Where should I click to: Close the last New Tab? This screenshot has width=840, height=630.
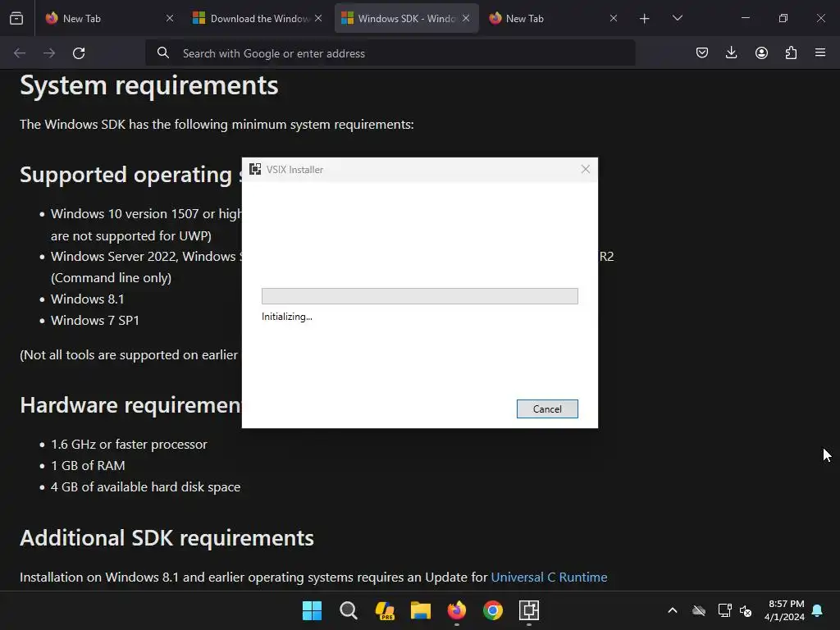click(x=614, y=18)
